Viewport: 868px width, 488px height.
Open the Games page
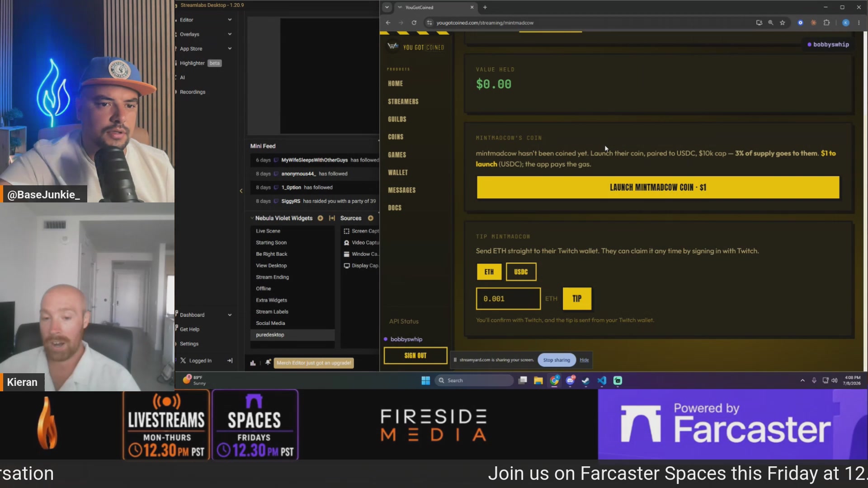click(x=397, y=155)
